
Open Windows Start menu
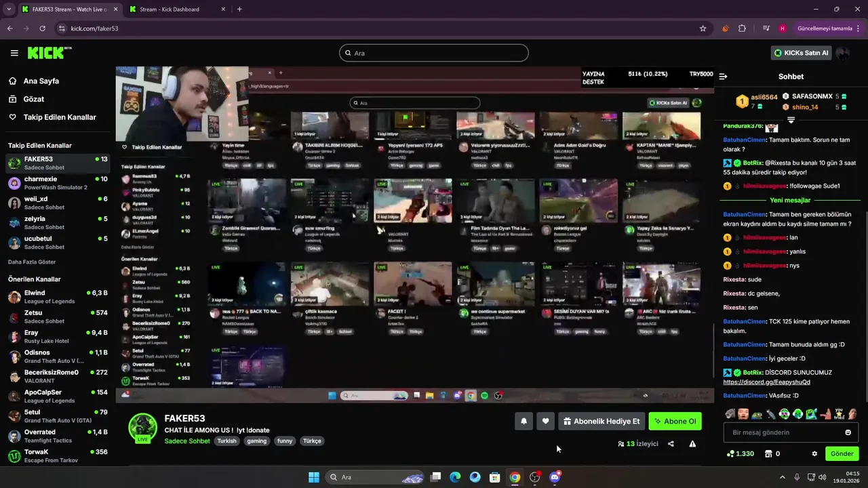pos(314,477)
